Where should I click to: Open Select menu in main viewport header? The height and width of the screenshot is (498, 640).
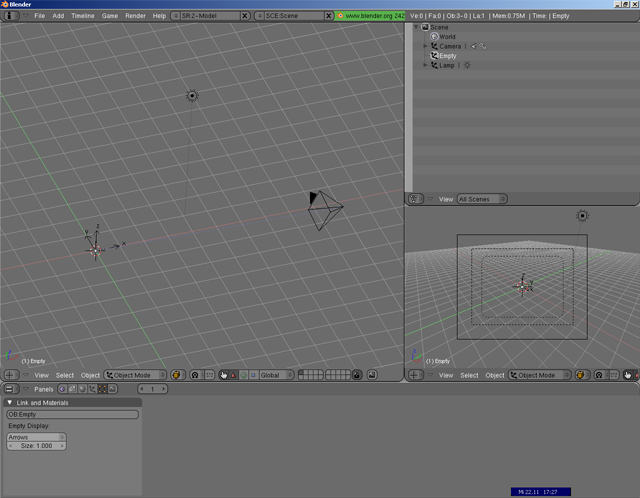[x=64, y=375]
